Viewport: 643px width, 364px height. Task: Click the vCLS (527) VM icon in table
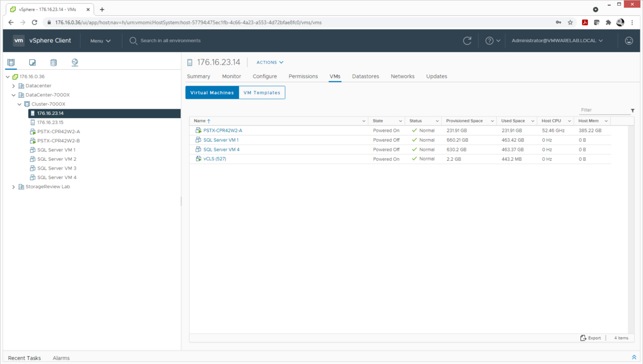[198, 159]
